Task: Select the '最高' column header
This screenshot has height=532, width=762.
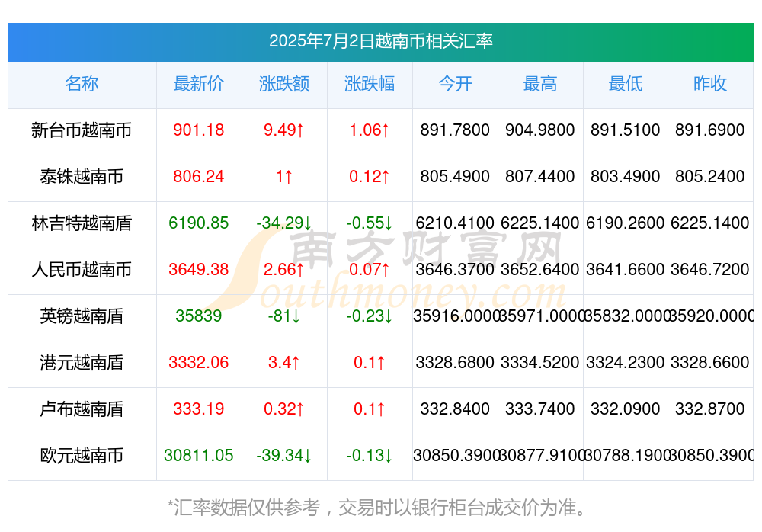Action: (x=540, y=84)
